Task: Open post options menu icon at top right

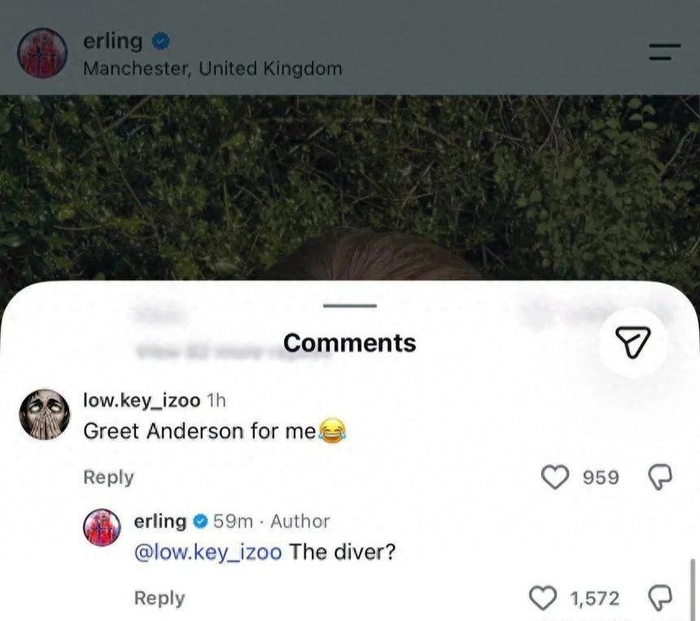Action: coord(665,52)
